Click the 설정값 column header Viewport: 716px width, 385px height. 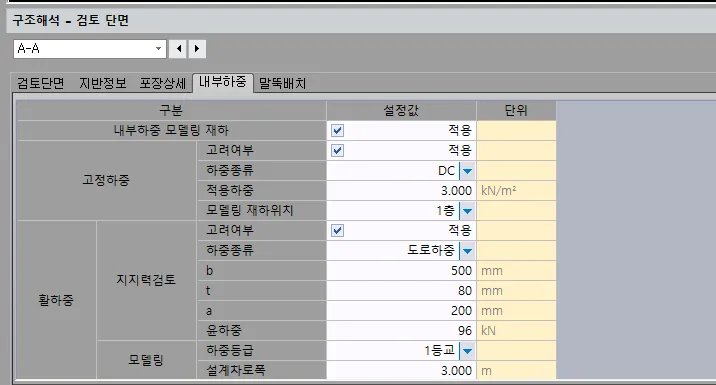[401, 111]
